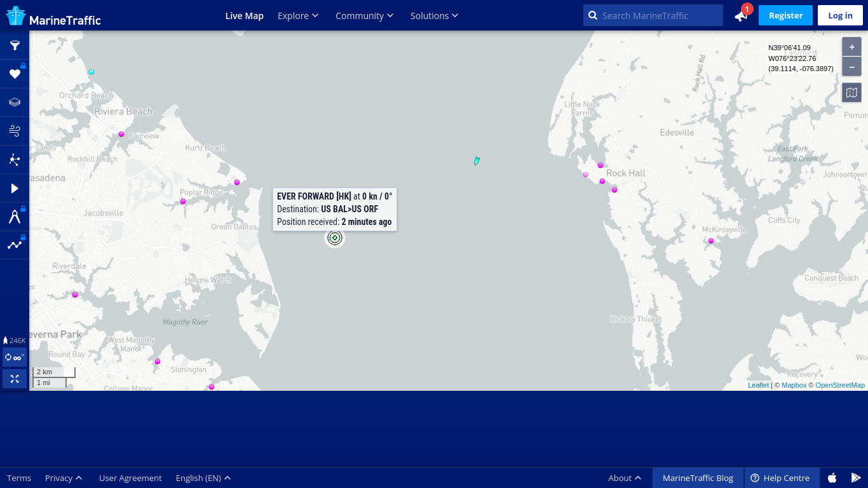Expand the Explore menu
Image resolution: width=868 pixels, height=488 pixels.
pyautogui.click(x=298, y=15)
